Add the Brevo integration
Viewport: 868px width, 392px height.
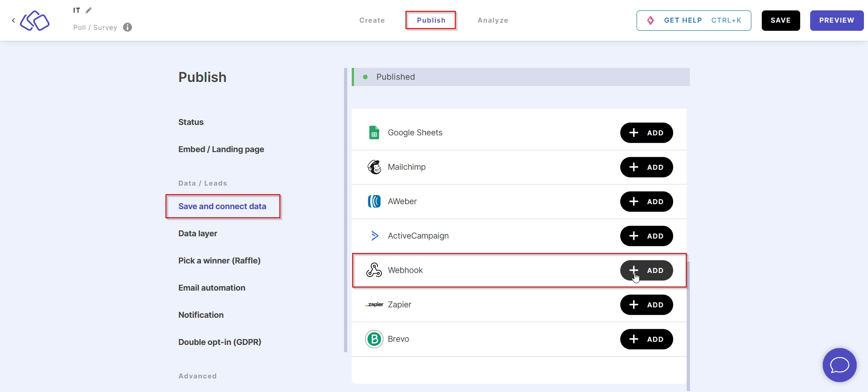point(646,339)
